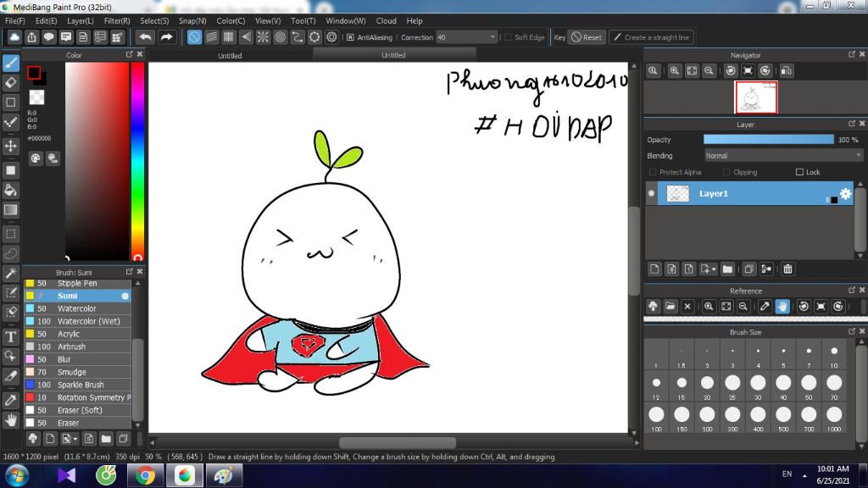Select the Move tool

[x=10, y=146]
